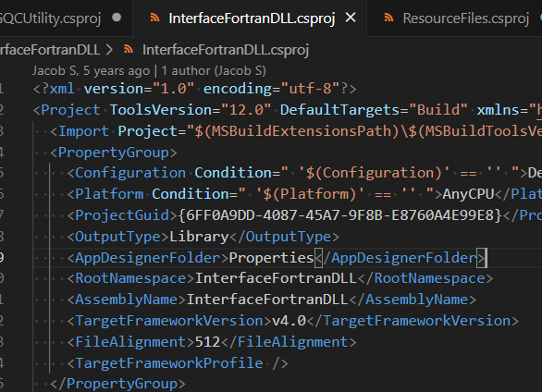Viewport: 542px width, 392px height.
Task: Click the XML icon on ResourceFiles.csproj tab
Action: 388,18
